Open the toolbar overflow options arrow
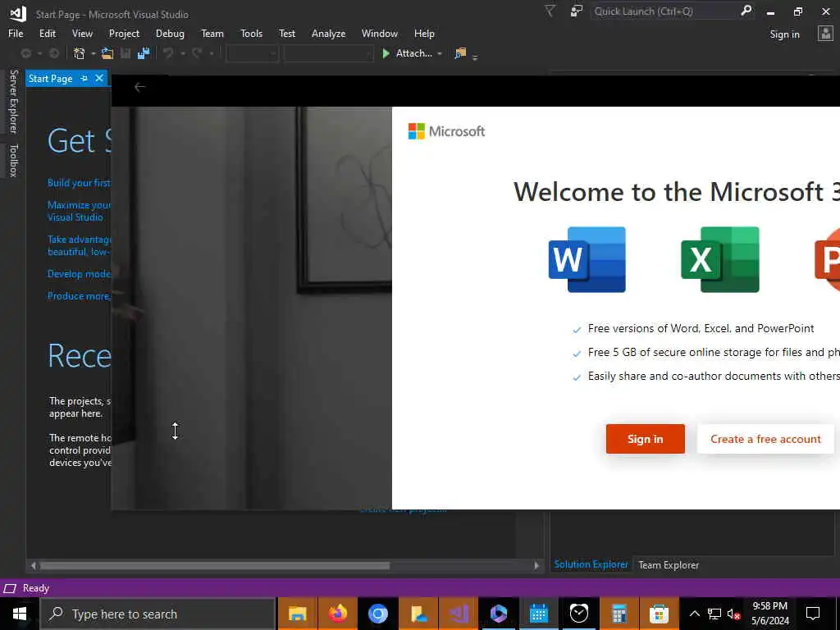This screenshot has height=630, width=840. pyautogui.click(x=475, y=57)
